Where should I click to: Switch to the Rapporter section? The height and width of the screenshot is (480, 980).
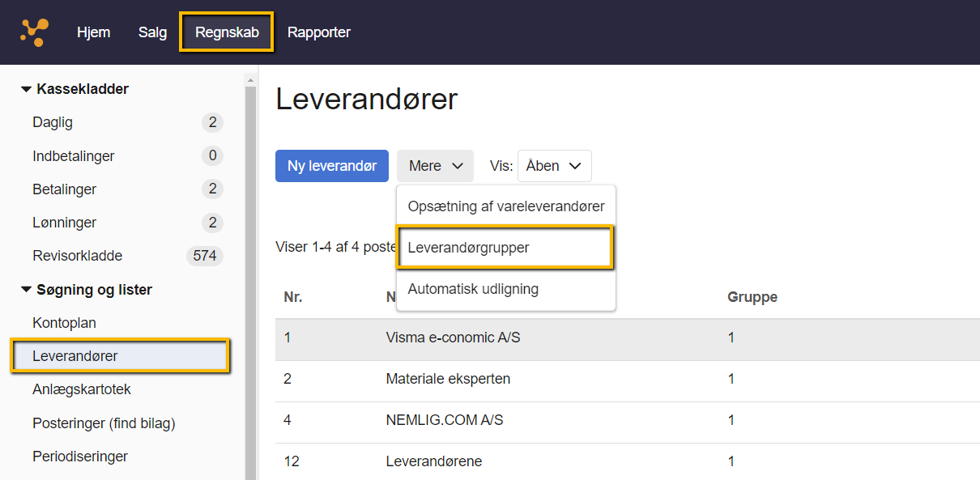tap(318, 32)
